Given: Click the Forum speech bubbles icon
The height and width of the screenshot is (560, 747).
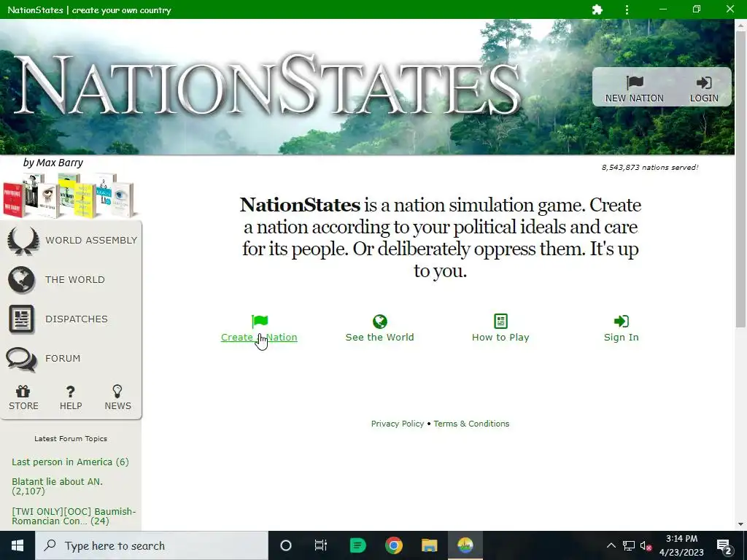Looking at the screenshot, I should [21, 359].
